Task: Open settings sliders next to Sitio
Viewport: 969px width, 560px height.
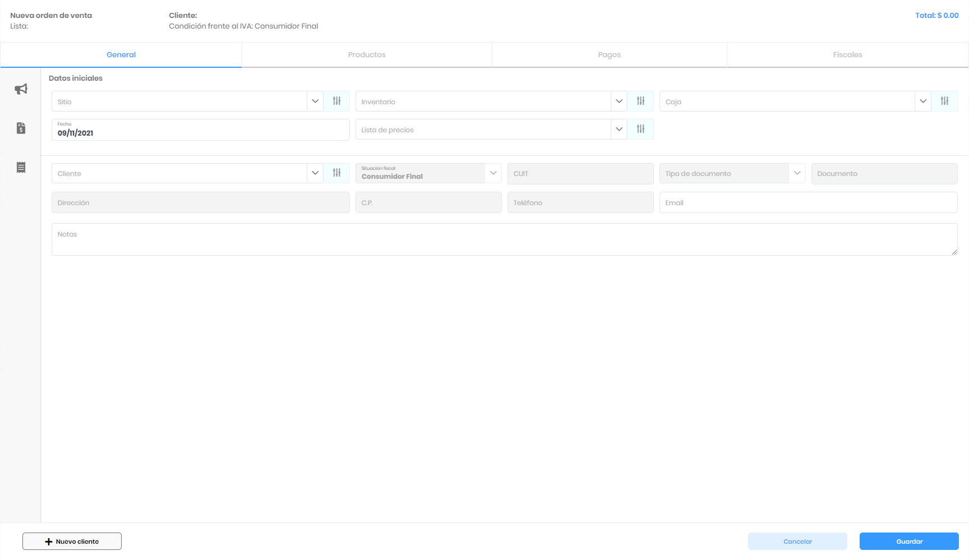Action: point(336,101)
